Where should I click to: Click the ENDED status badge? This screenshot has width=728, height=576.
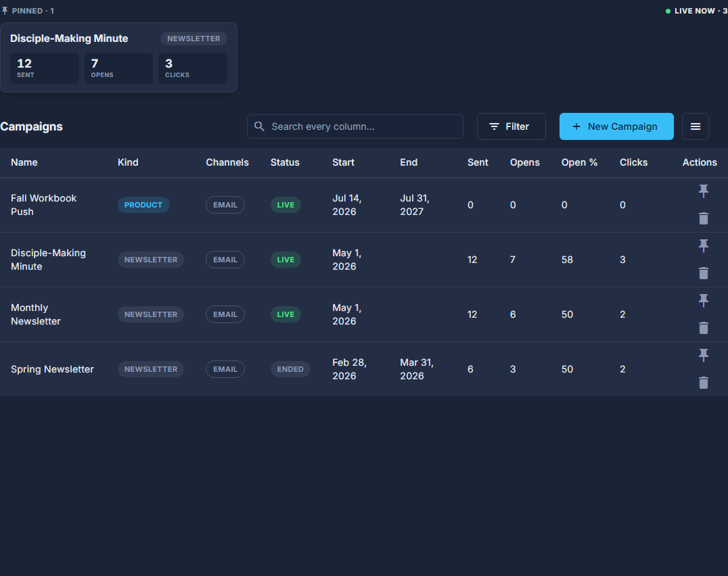[291, 369]
